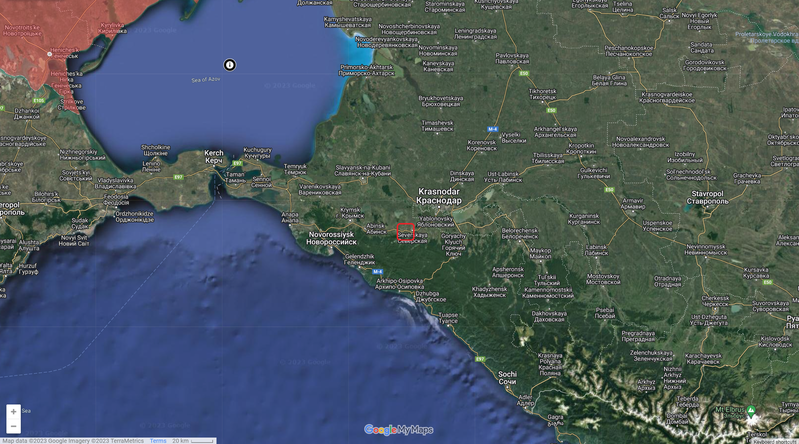Viewport: 799px width, 444px height.
Task: Open the Terms link
Action: click(158, 440)
